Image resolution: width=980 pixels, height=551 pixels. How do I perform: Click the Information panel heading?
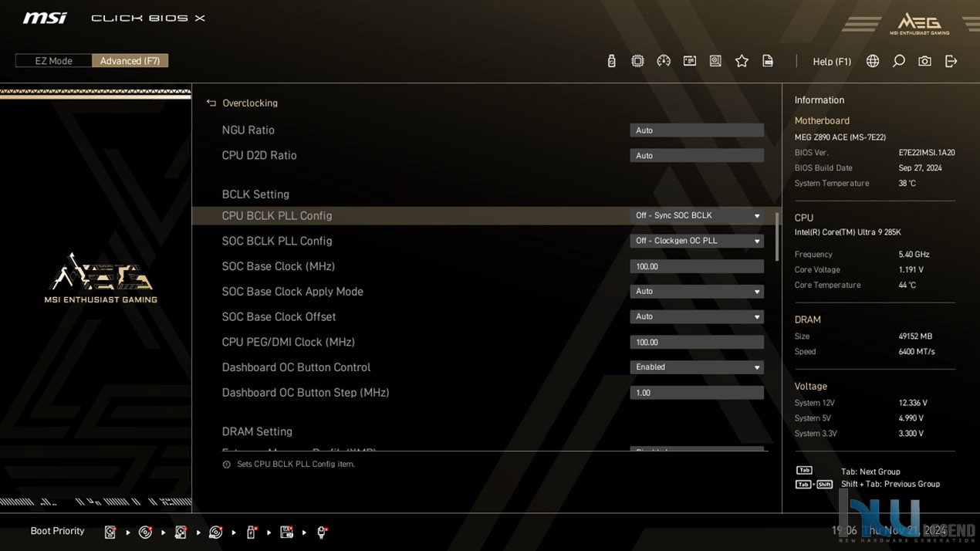click(819, 100)
